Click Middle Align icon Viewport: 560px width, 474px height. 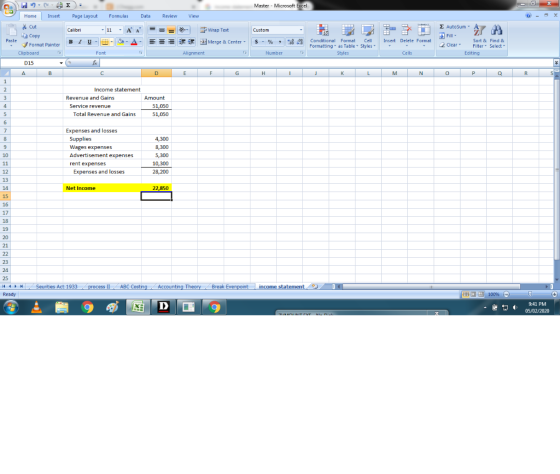click(162, 30)
